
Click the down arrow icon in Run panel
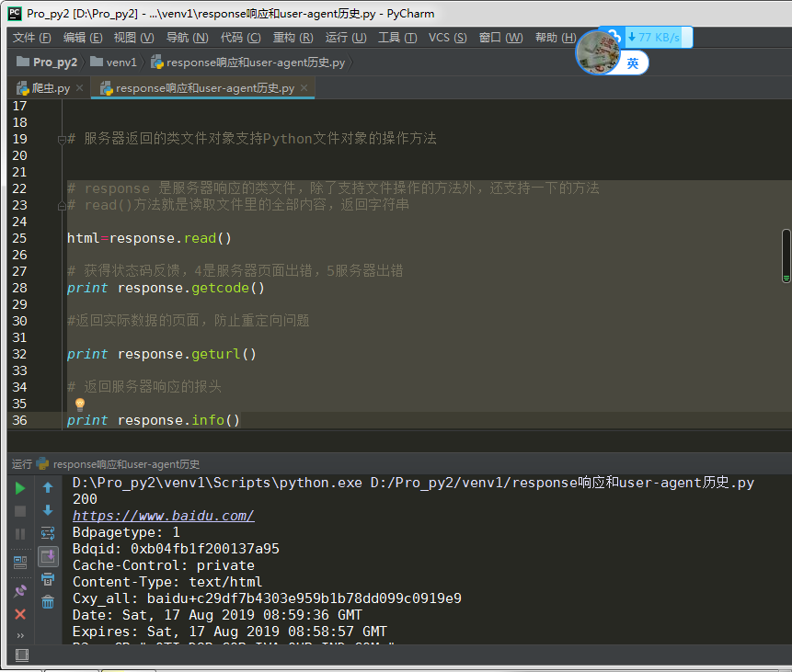48,510
